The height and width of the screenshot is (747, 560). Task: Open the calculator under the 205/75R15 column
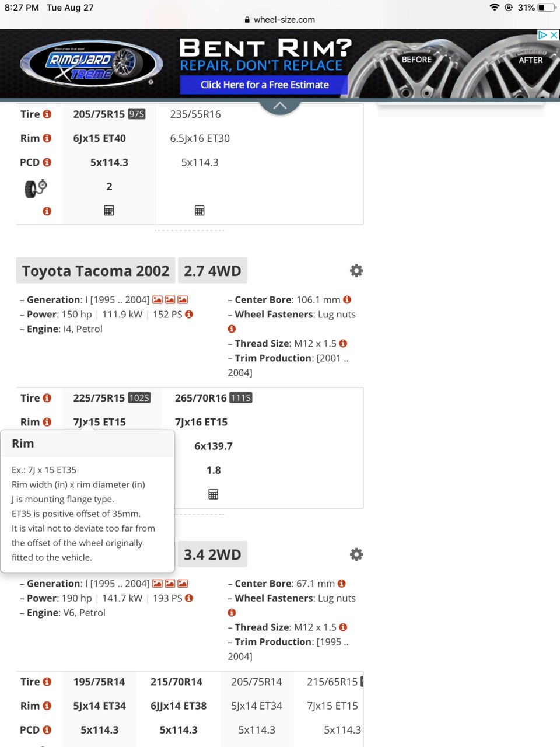click(109, 211)
